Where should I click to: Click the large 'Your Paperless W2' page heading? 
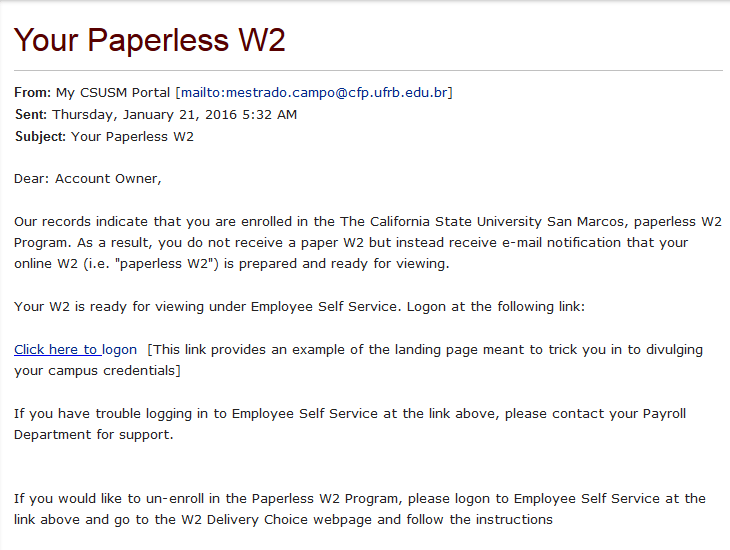coord(150,40)
